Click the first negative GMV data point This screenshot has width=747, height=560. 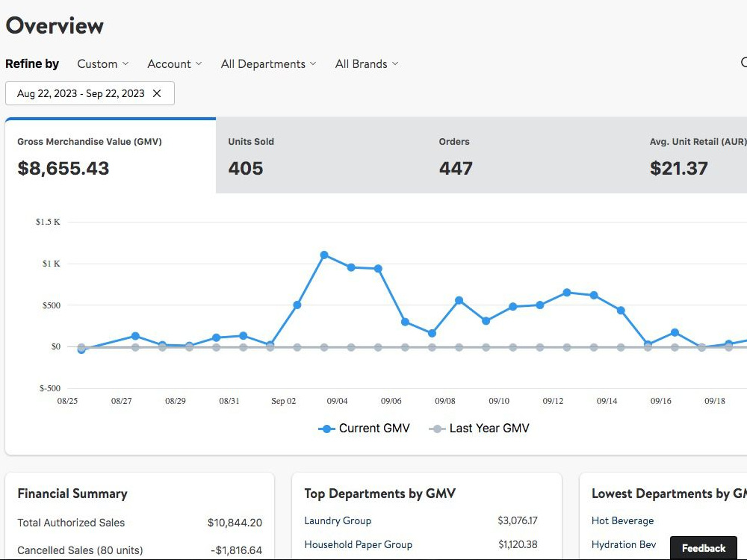coord(81,349)
